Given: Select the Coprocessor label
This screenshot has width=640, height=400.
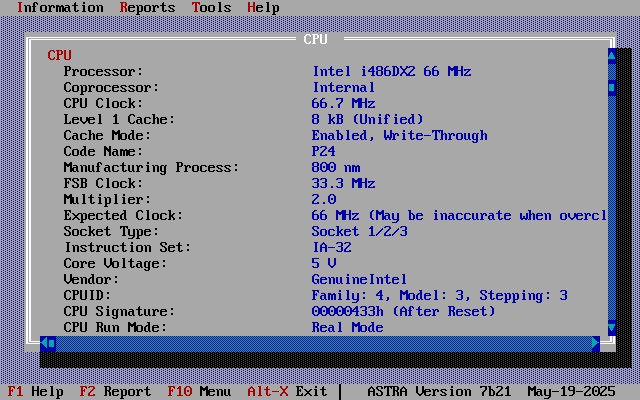Looking at the screenshot, I should (111, 87).
